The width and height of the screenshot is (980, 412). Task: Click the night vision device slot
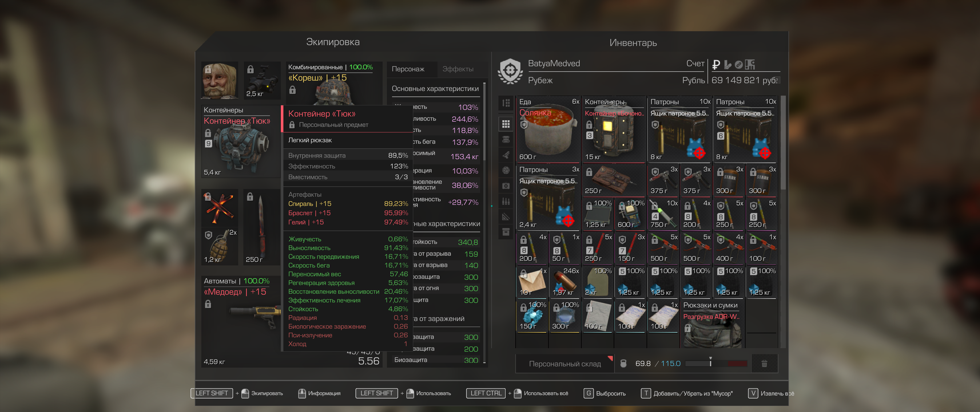tap(262, 80)
